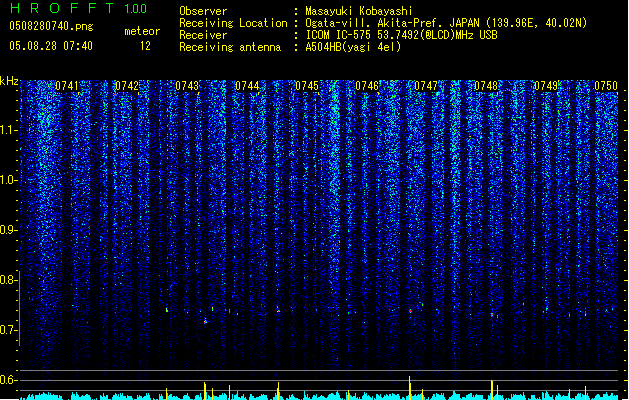The image size is (629, 400).
Task: Click the 1.0 kHz axis label
Action: (9, 180)
